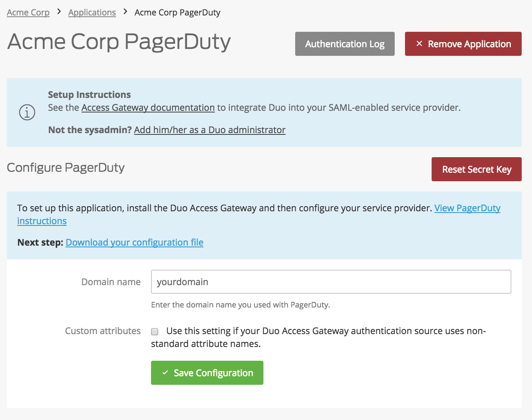Save the PagerDuty configuration
Image resolution: width=532 pixels, height=420 pixels.
click(x=207, y=373)
